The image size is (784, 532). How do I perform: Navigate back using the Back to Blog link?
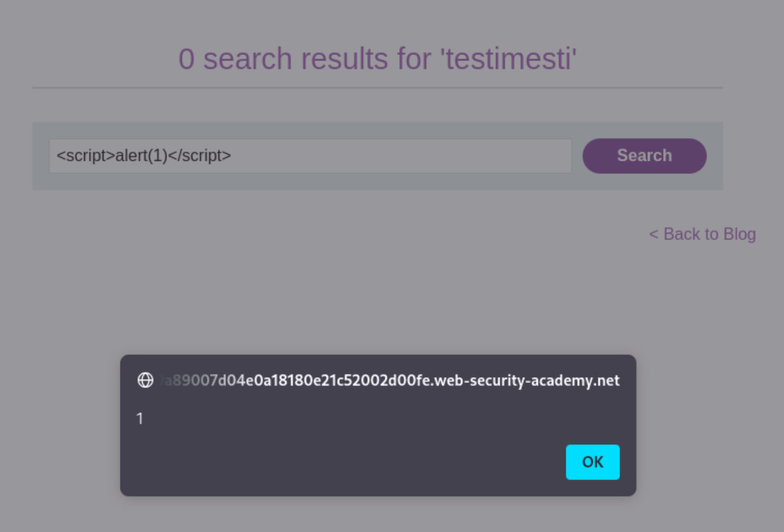click(702, 234)
